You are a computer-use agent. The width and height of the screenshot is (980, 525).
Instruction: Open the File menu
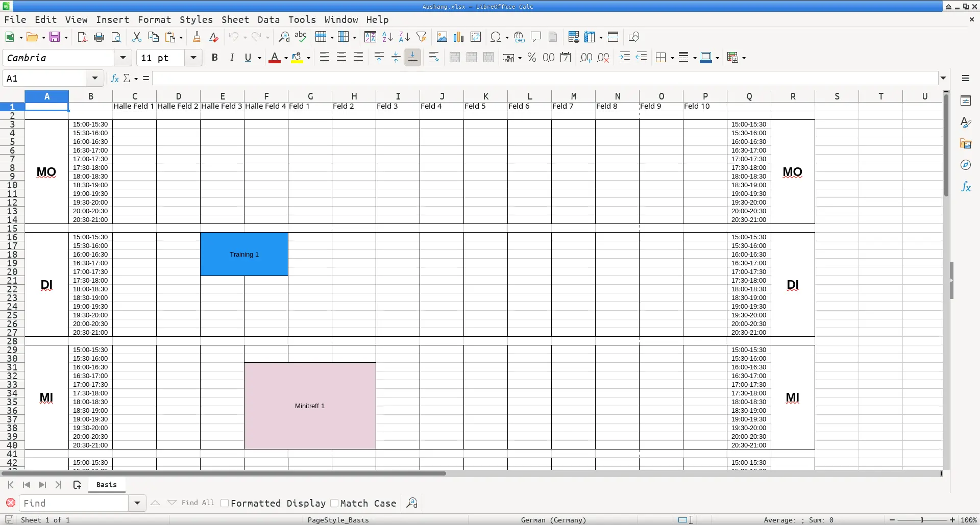point(15,19)
